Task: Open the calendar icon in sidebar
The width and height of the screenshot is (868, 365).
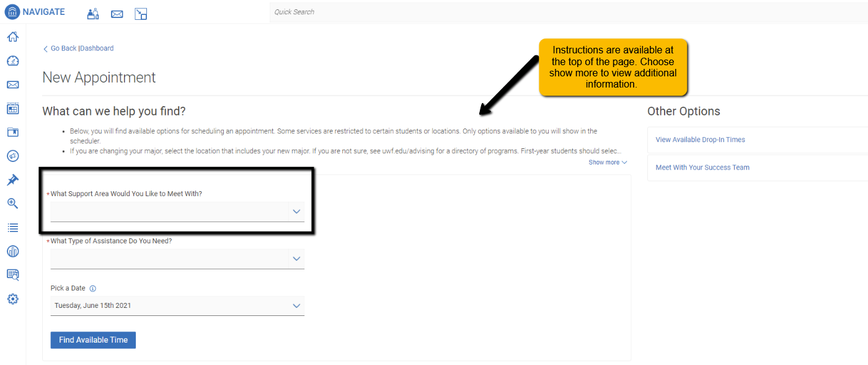Action: pyautogui.click(x=12, y=108)
